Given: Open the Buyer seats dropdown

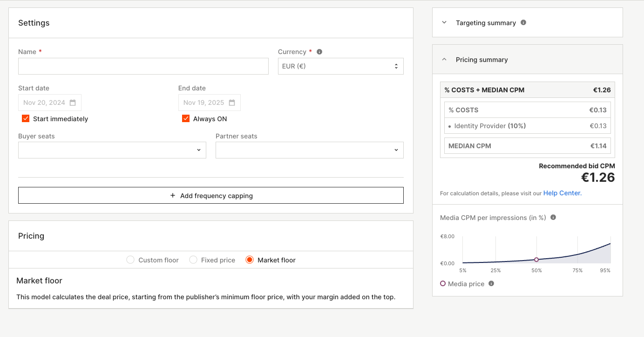Looking at the screenshot, I should (112, 150).
